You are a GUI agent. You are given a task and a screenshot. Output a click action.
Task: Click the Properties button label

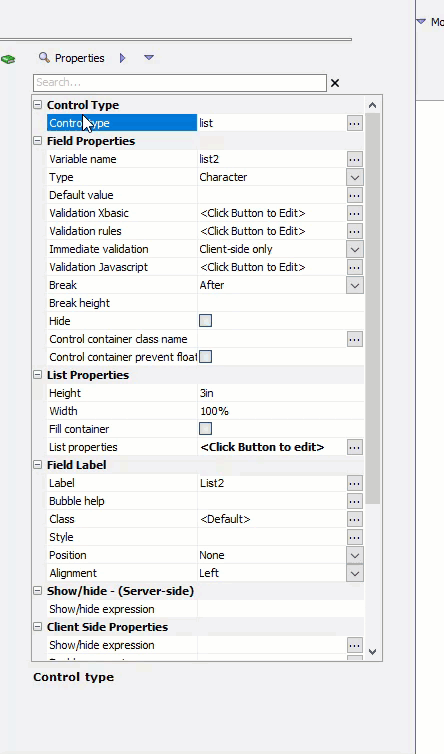click(79, 58)
